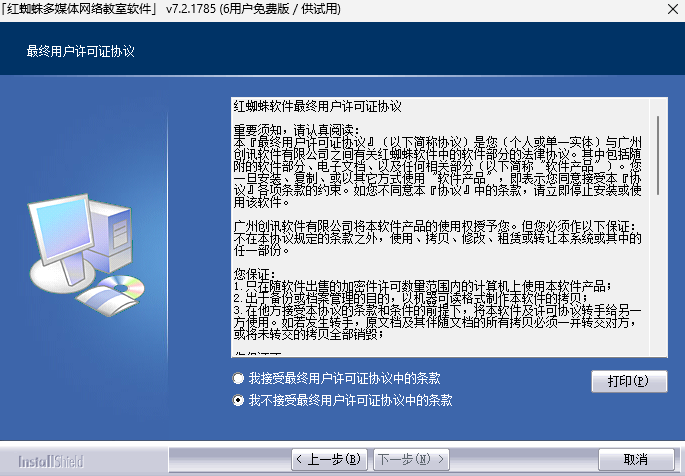
Task: Click the license text scrollbar thumb
Action: click(657, 150)
